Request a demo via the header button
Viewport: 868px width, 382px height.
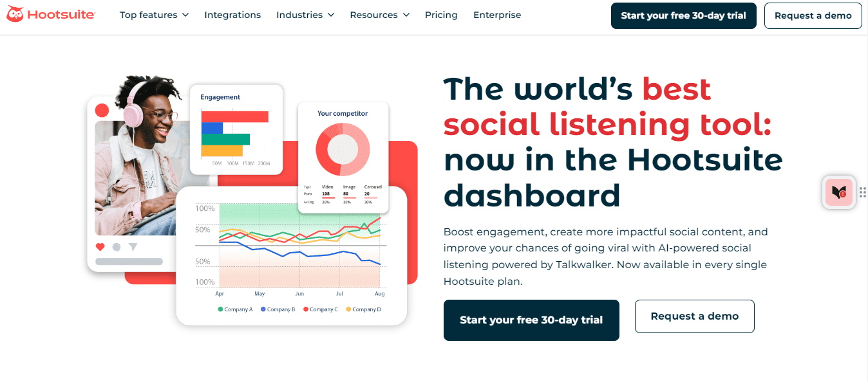pyautogui.click(x=813, y=15)
